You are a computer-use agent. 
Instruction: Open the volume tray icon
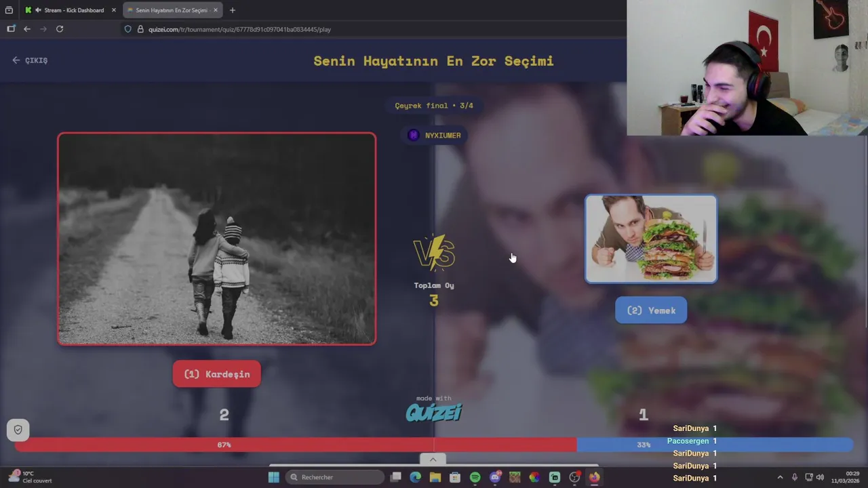click(820, 477)
